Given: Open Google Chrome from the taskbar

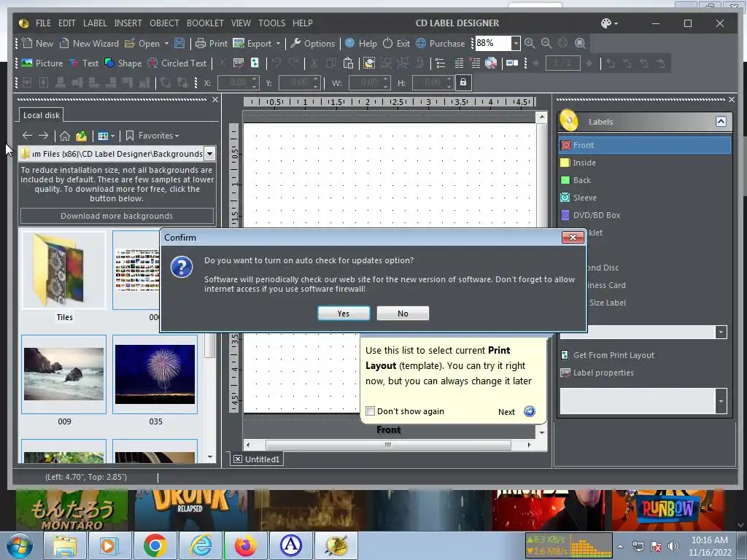Looking at the screenshot, I should [x=155, y=545].
